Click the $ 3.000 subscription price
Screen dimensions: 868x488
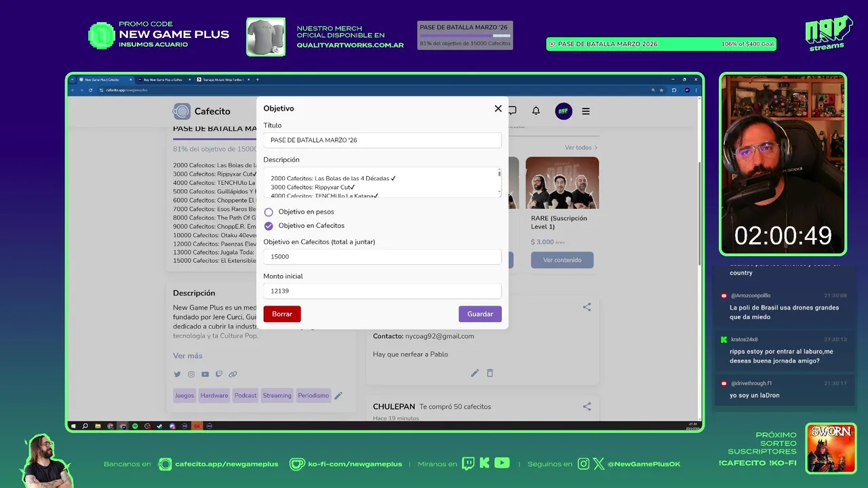click(542, 242)
